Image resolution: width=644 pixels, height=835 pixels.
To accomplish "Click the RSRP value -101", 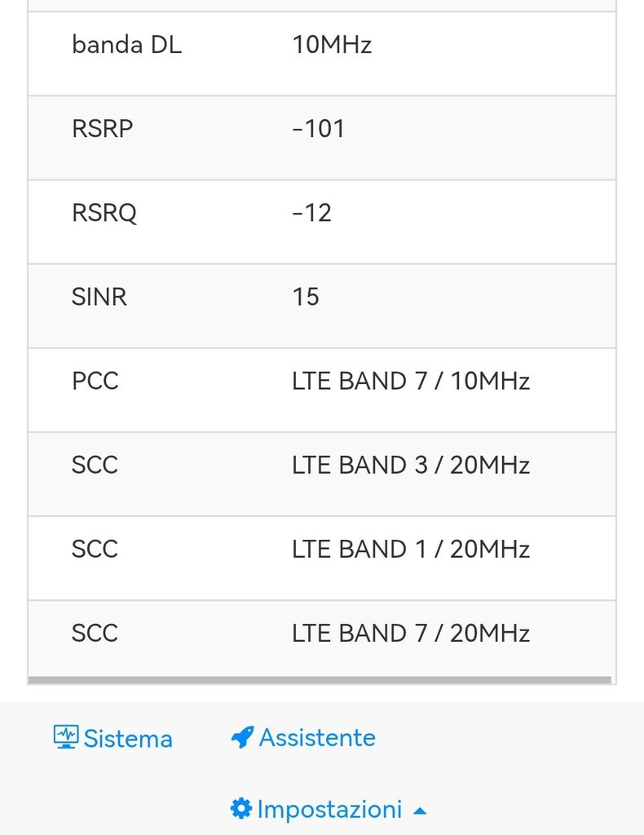I will tap(318, 129).
